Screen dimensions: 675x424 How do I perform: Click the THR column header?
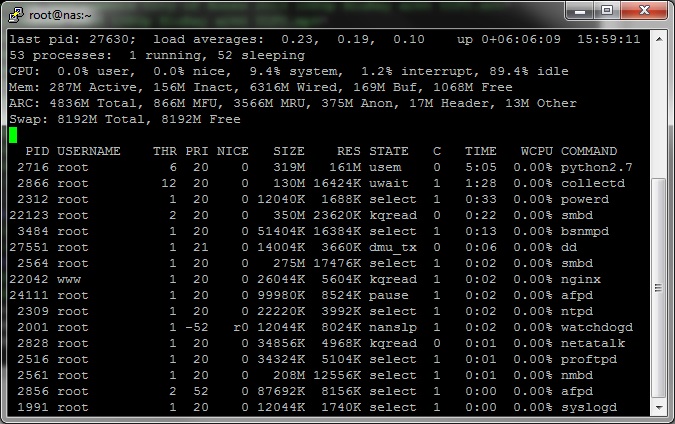[165, 151]
